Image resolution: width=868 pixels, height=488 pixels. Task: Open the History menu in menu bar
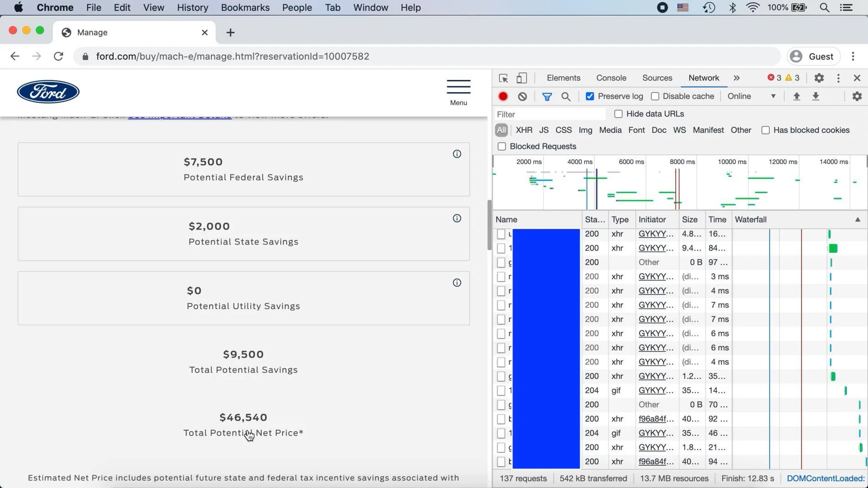tap(192, 7)
